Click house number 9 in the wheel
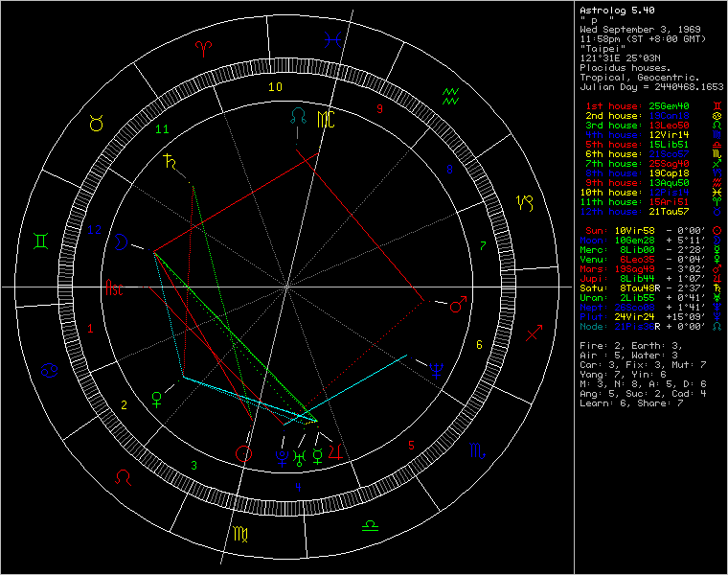The image size is (728, 575). 379,109
